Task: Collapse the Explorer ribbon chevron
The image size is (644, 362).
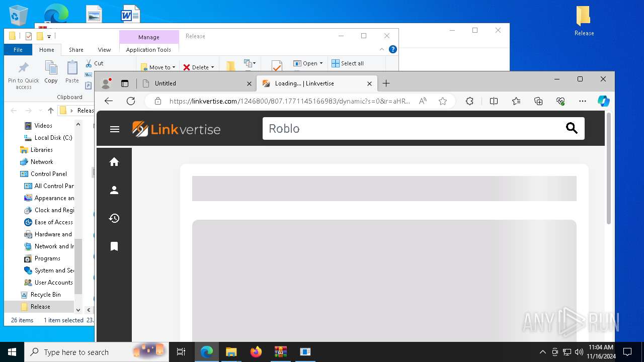Action: tap(382, 49)
